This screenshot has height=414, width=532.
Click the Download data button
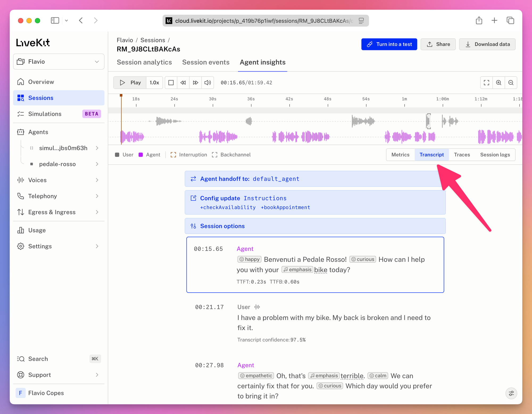(487, 44)
